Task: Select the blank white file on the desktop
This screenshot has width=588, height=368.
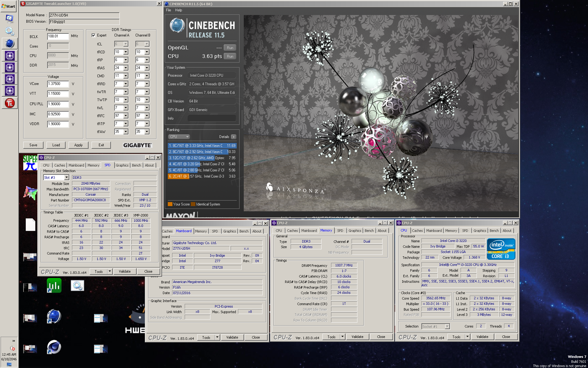Action: click(30, 225)
